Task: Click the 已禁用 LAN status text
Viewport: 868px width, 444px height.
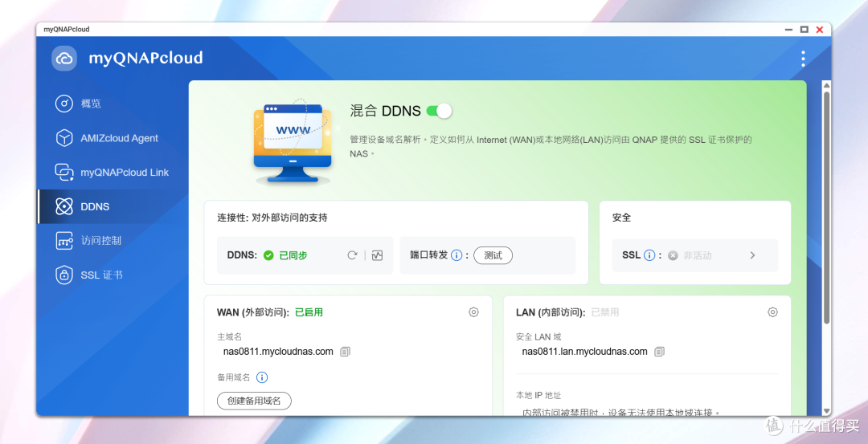Action: (x=605, y=312)
